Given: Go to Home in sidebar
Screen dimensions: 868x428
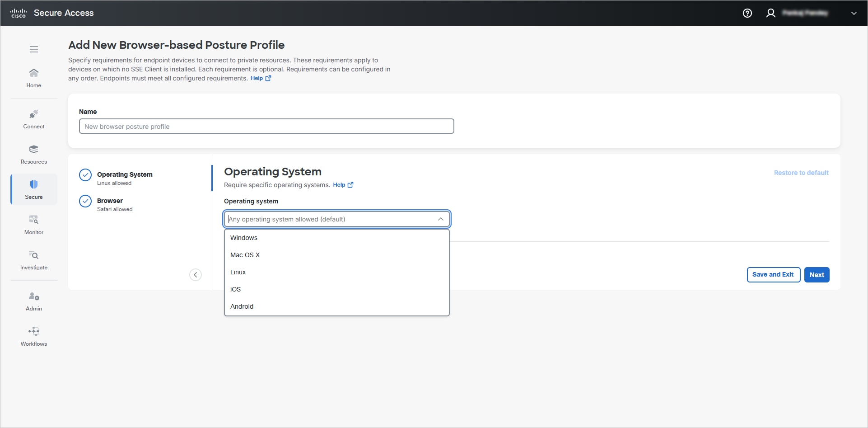Looking at the screenshot, I should coord(34,78).
